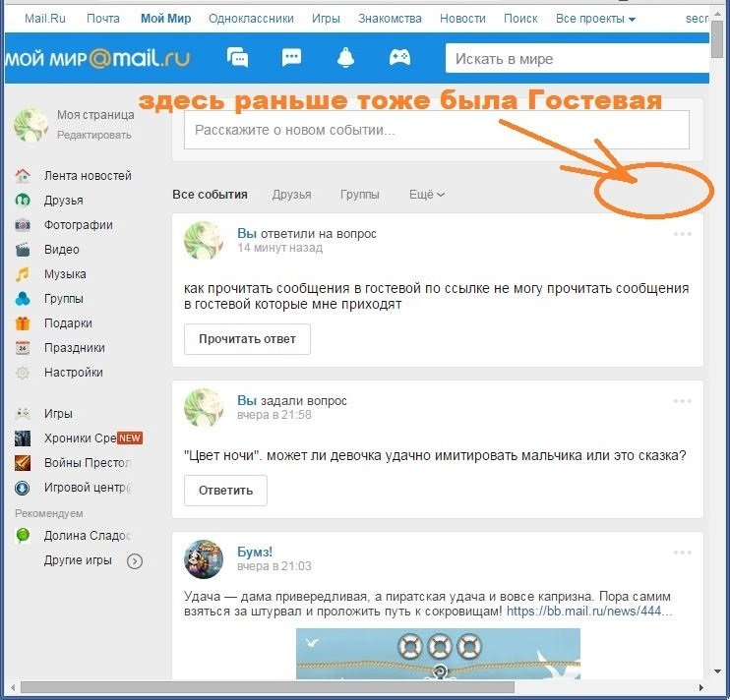
Task: Click the Прочитать ответ button
Action: [x=247, y=339]
